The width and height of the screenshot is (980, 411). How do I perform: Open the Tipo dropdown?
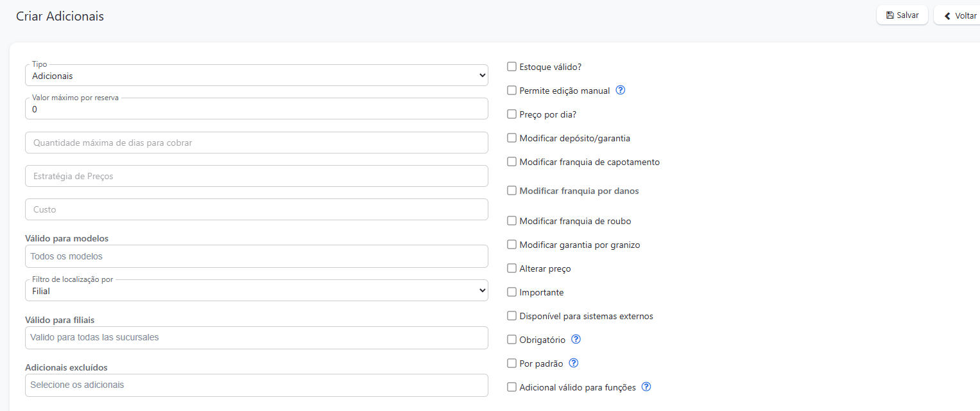257,76
